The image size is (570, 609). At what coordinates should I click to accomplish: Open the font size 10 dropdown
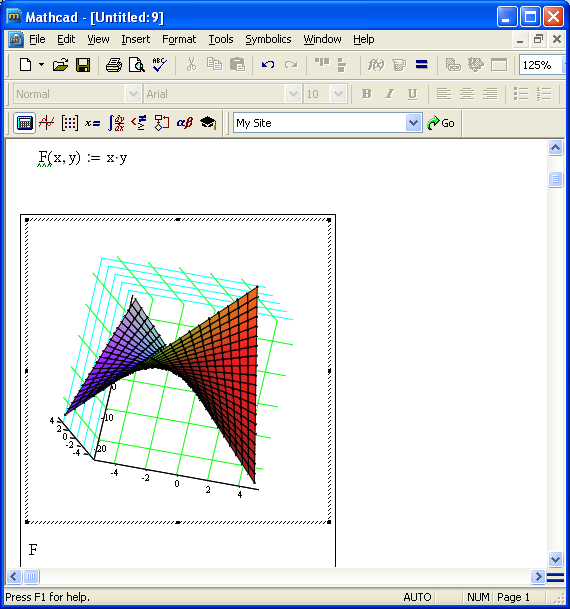(338, 94)
